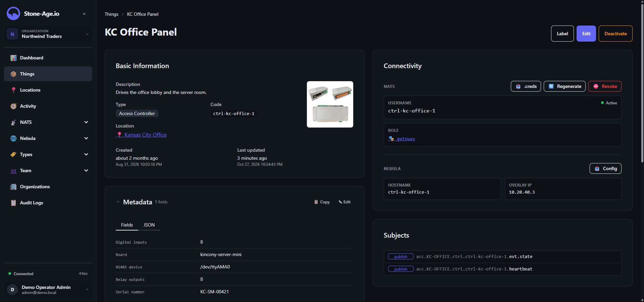Download the NATS .creds file

[x=526, y=86]
